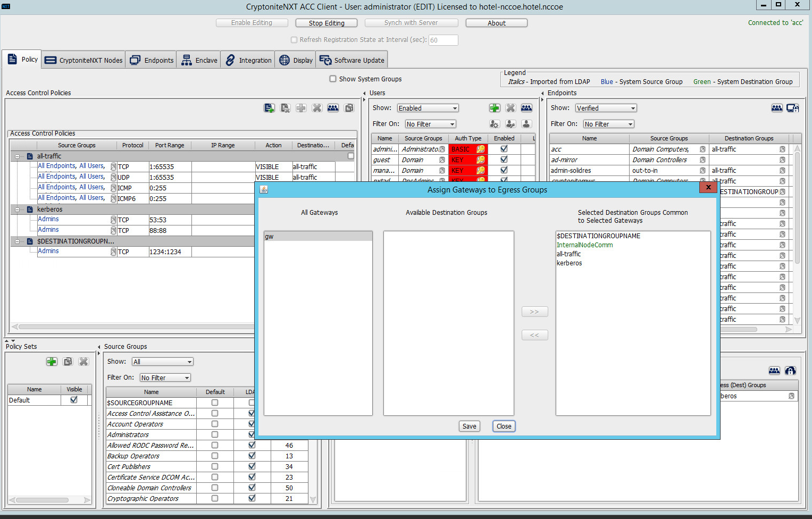This screenshot has width=812, height=519.
Task: Add a new policy set with green plus
Action: point(52,362)
